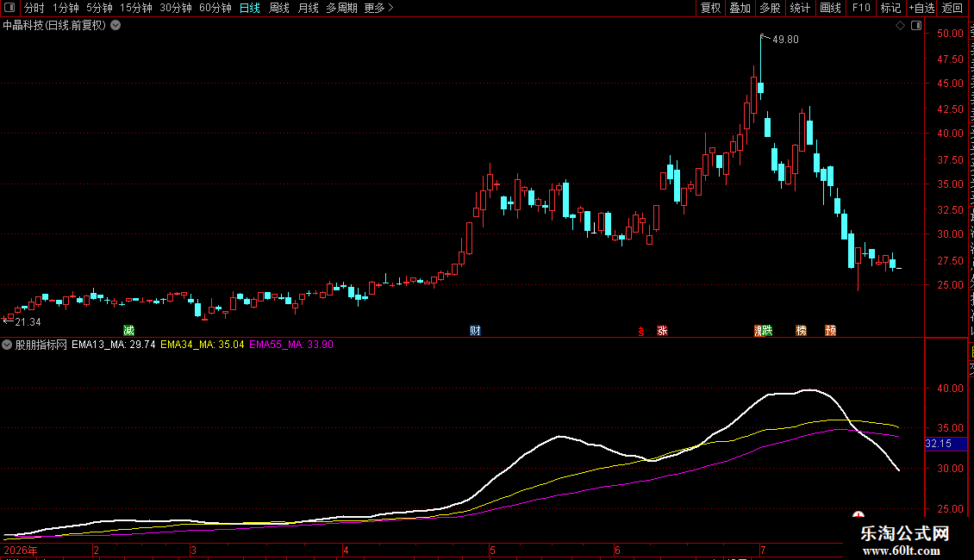Click the 复权 button
974x560 pixels.
[710, 8]
